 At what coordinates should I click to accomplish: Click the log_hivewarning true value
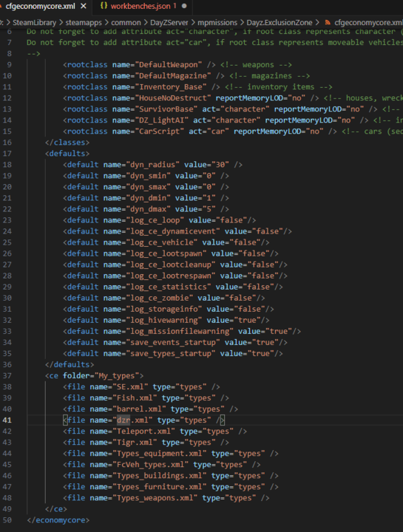coord(247,320)
